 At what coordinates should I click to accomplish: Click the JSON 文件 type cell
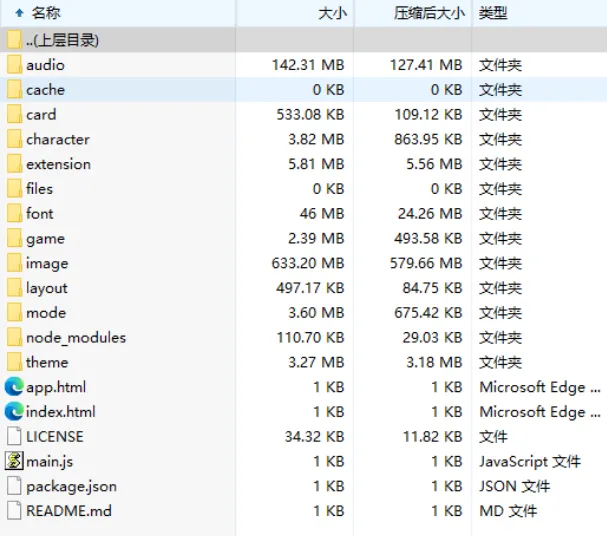click(514, 486)
